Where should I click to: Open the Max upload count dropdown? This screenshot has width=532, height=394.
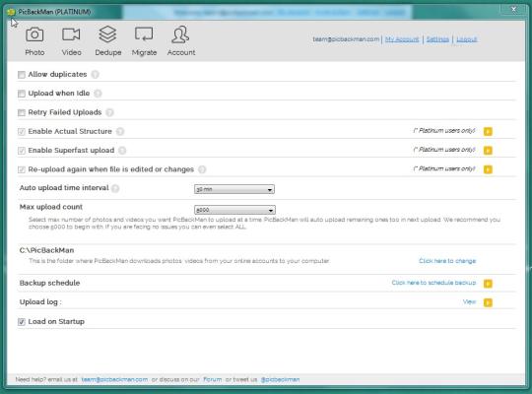point(234,210)
